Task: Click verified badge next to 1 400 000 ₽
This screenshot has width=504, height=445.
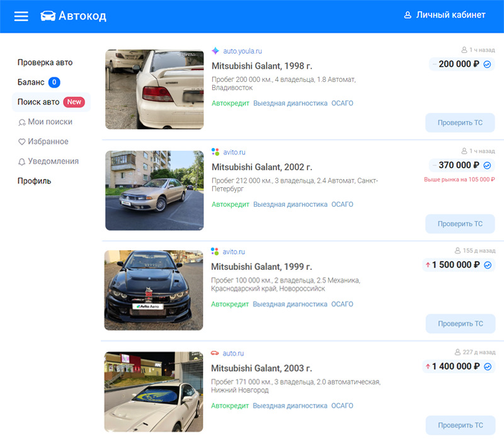Action: coord(487,366)
